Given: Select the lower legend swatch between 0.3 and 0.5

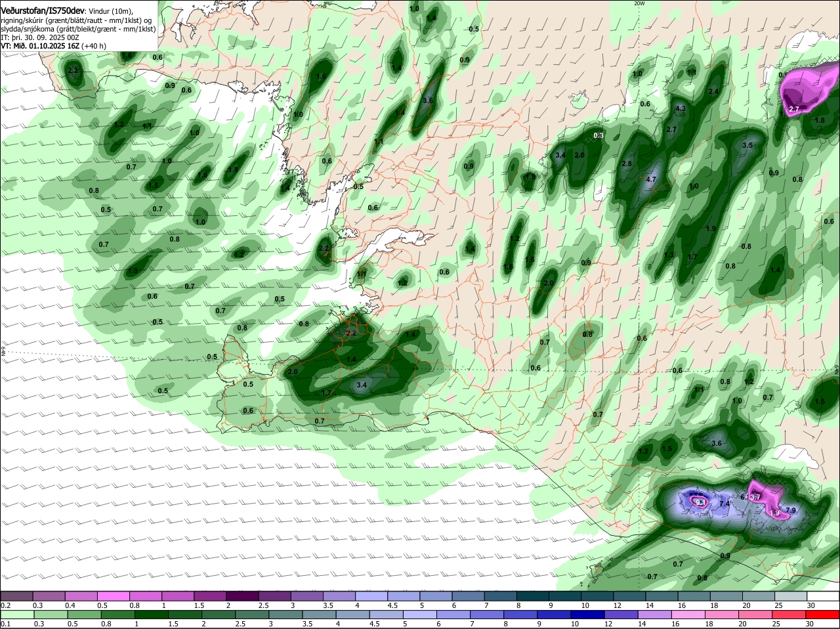Looking at the screenshot, I should 85,615.
